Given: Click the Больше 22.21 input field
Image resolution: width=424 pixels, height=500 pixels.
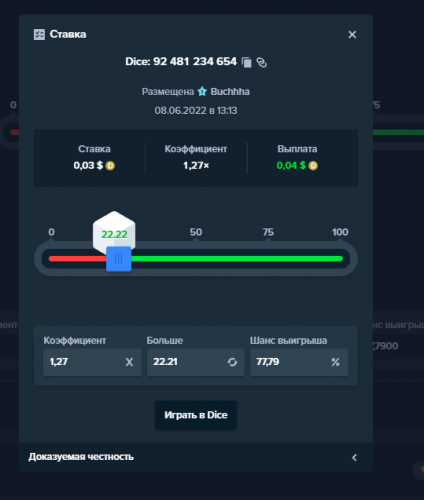Looking at the screenshot, I should tap(196, 362).
